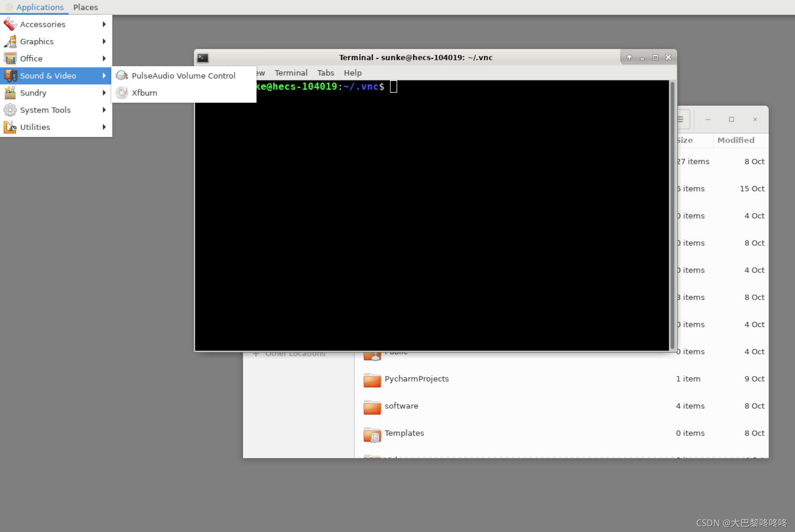Sort files by the Size column
The height and width of the screenshot is (532, 795).
click(x=695, y=140)
